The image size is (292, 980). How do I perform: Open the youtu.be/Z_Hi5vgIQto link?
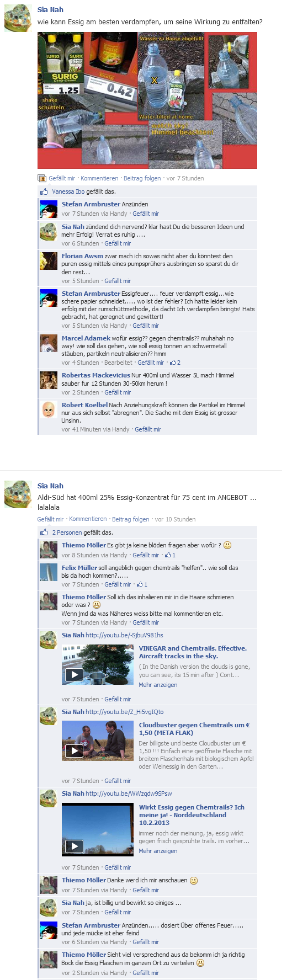[x=124, y=712]
